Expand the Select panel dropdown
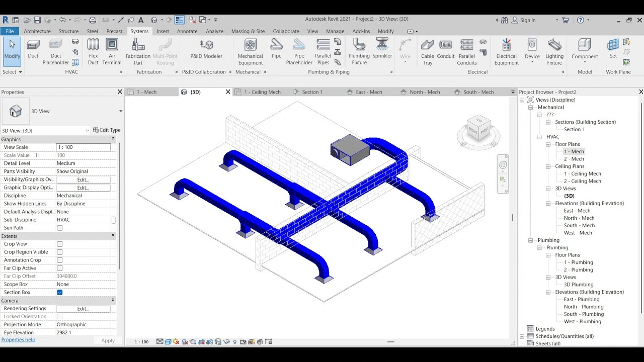The height and width of the screenshot is (362, 644). [x=13, y=72]
